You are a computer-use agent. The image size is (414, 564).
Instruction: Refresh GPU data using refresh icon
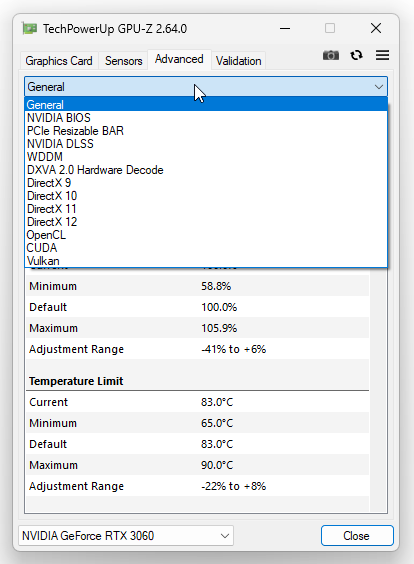click(x=356, y=55)
